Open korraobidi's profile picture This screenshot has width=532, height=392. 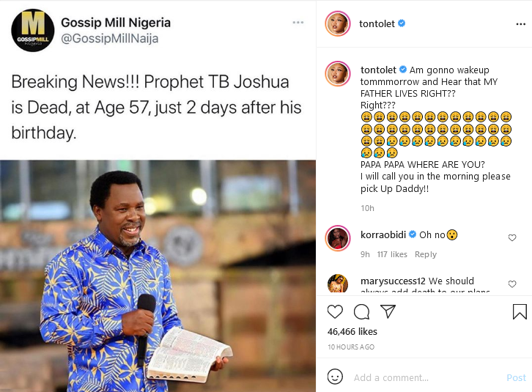click(x=338, y=238)
